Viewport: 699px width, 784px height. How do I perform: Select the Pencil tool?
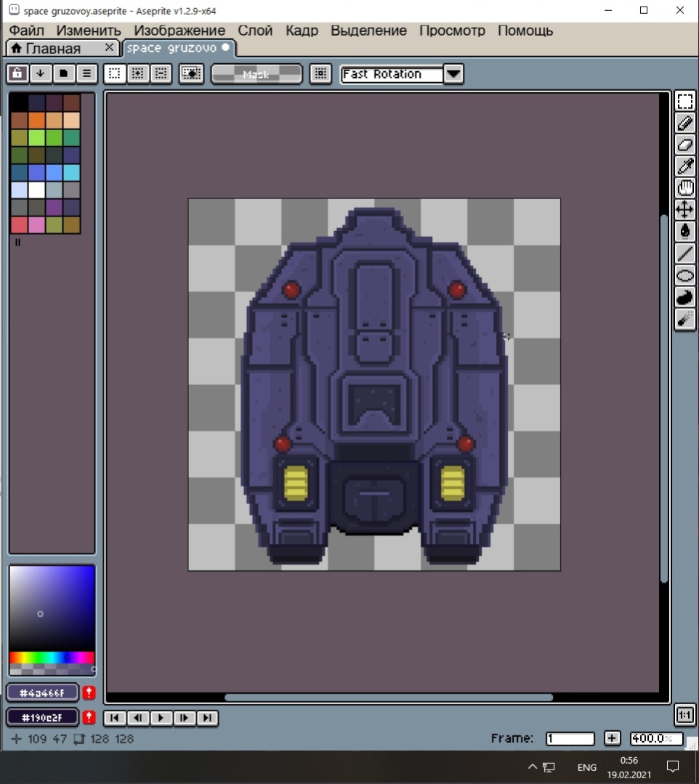tap(684, 123)
